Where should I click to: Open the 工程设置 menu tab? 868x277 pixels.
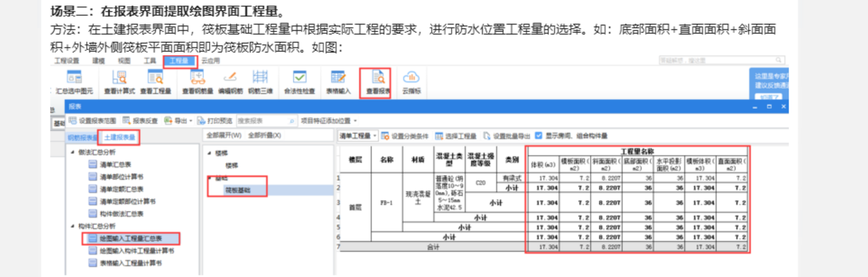point(66,60)
